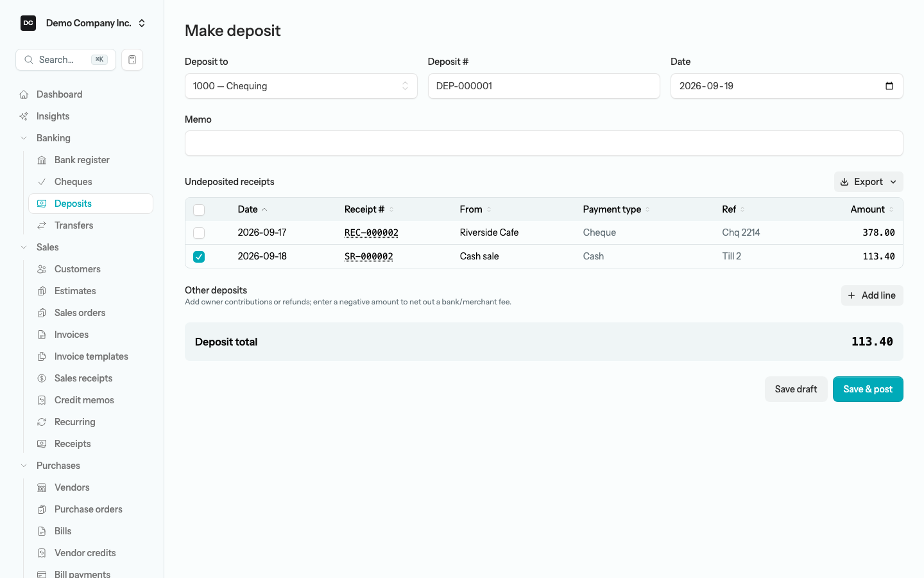Open the company switcher
The image size is (924, 578).
(x=83, y=23)
